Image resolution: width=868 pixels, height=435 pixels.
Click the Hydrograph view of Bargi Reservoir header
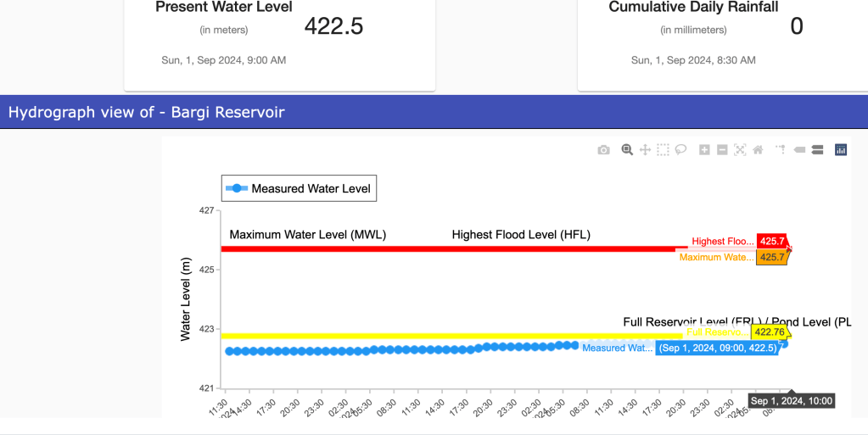coord(147,112)
